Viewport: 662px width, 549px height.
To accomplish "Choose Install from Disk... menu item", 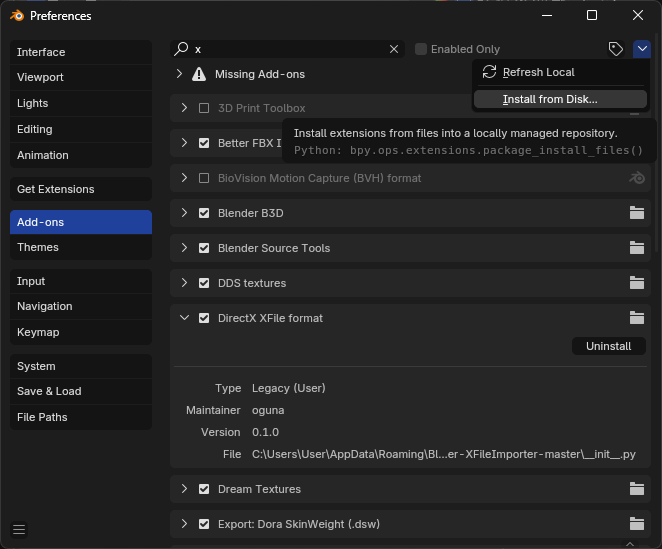I will [x=560, y=99].
